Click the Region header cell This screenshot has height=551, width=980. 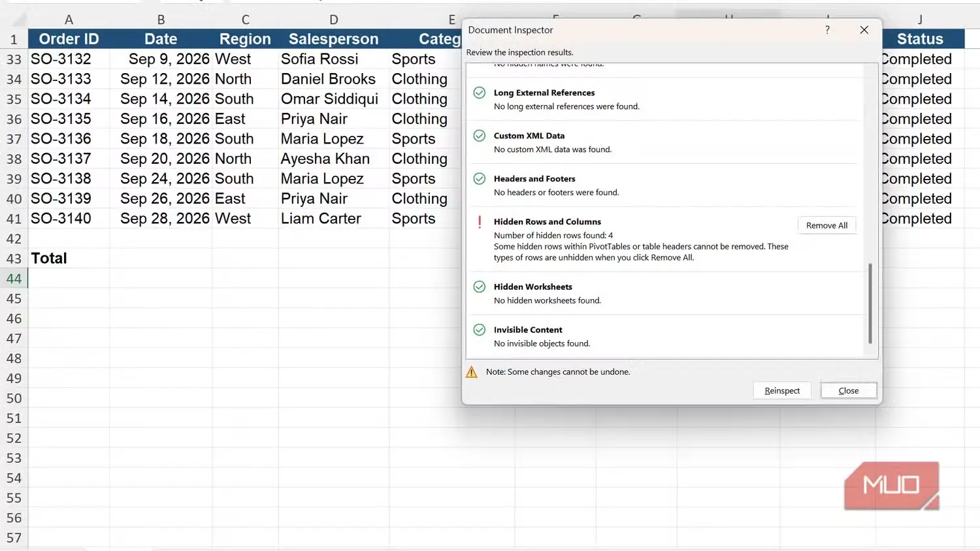[245, 39]
